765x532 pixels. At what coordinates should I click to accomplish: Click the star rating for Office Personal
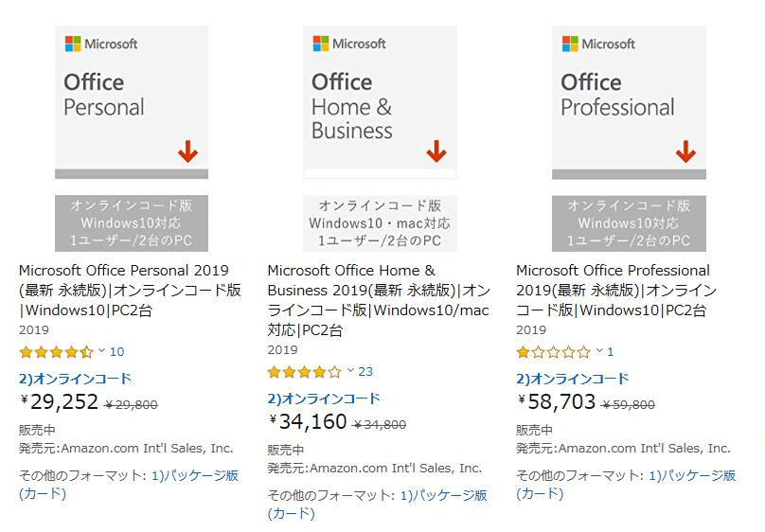pyautogui.click(x=56, y=352)
